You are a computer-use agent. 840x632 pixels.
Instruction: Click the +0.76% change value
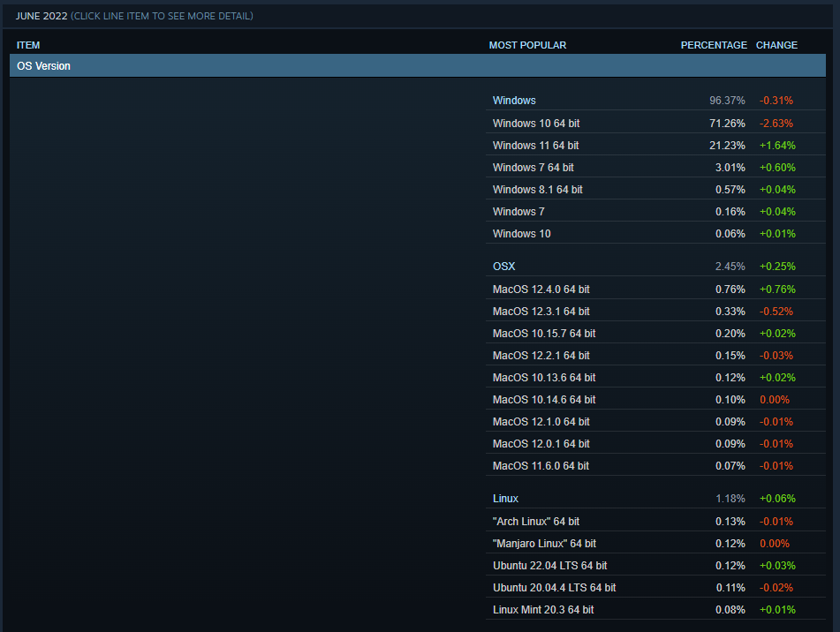point(777,289)
